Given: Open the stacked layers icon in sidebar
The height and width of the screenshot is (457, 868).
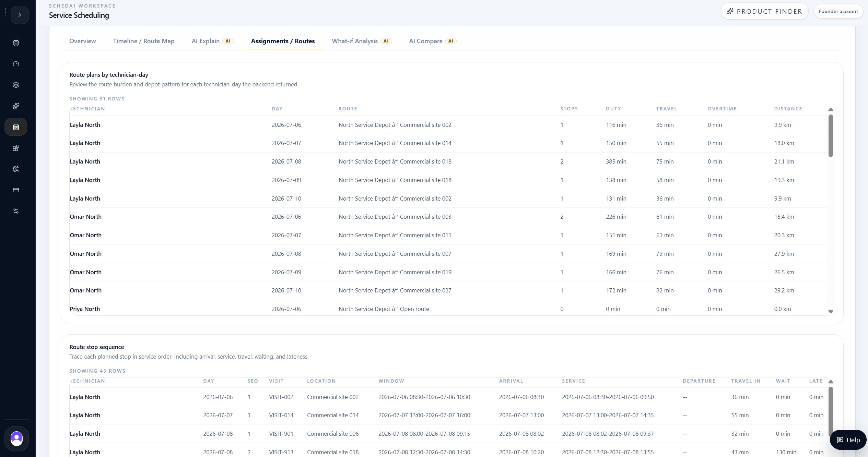Looking at the screenshot, I should click(x=16, y=85).
